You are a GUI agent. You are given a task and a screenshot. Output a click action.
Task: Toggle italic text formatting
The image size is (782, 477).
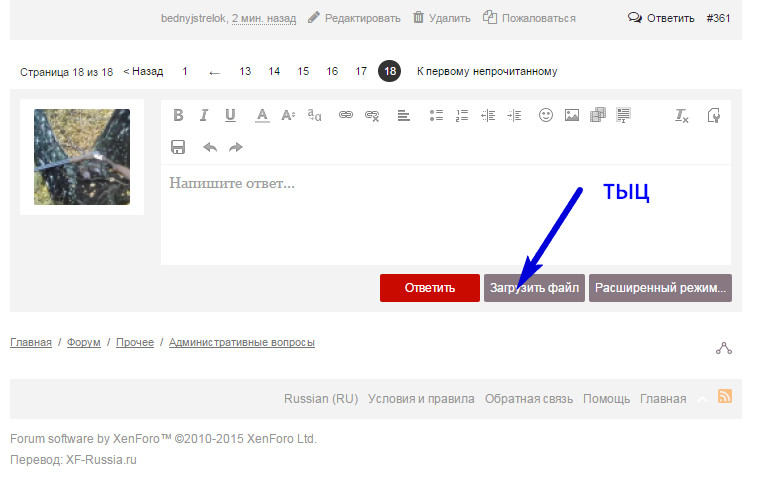click(x=203, y=115)
